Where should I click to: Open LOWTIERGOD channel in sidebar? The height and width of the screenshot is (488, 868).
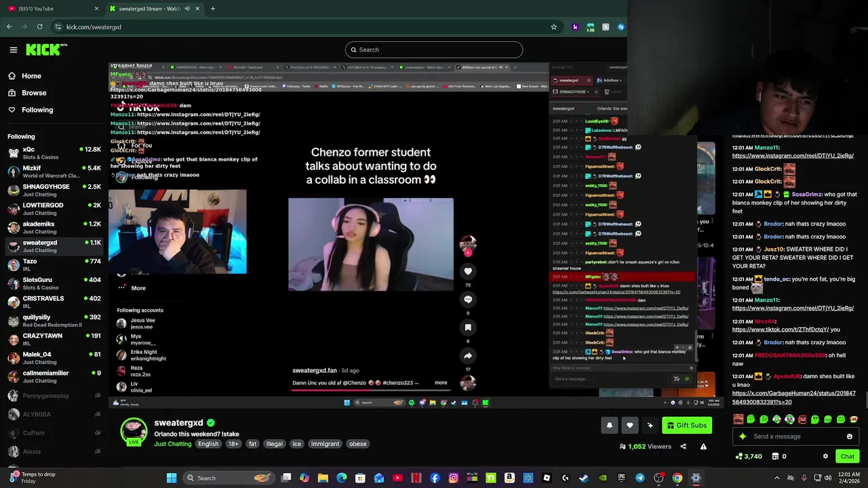tap(53, 209)
